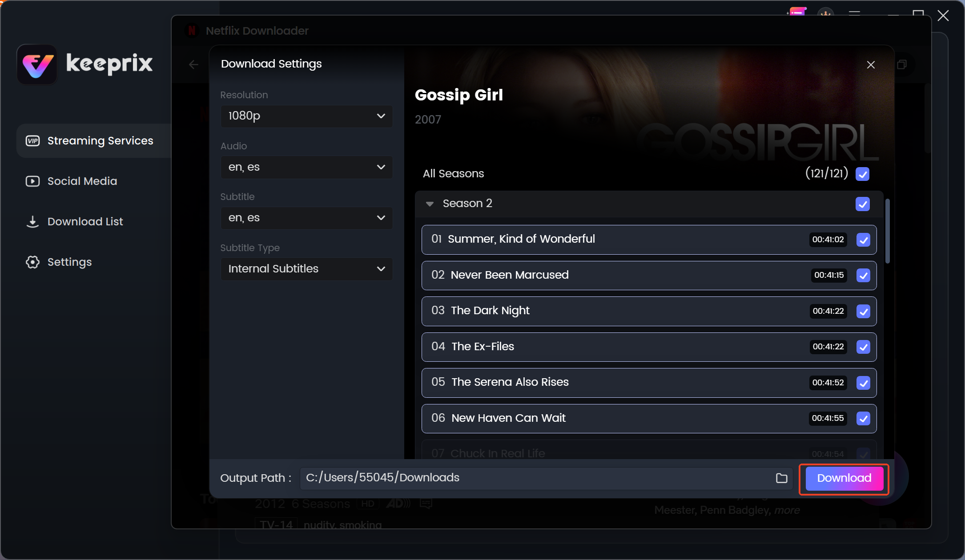Collapse Season 2 with triangle arrow
The height and width of the screenshot is (560, 965).
click(430, 204)
